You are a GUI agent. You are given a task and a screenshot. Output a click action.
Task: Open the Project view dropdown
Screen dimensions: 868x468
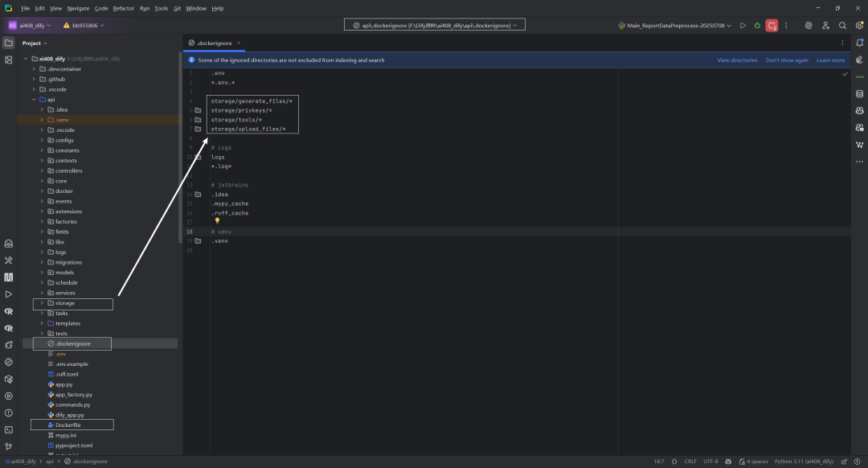(35, 43)
